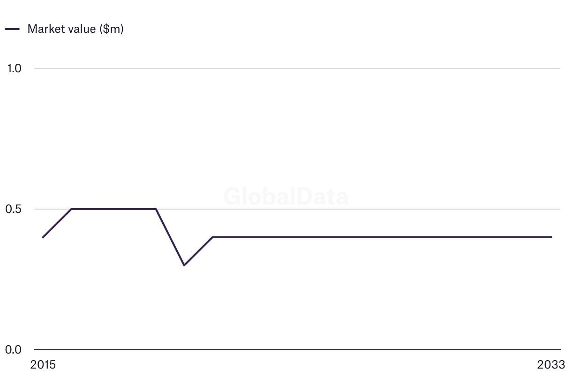
Task: Click the line's end point at 2033
Action: 551,237
